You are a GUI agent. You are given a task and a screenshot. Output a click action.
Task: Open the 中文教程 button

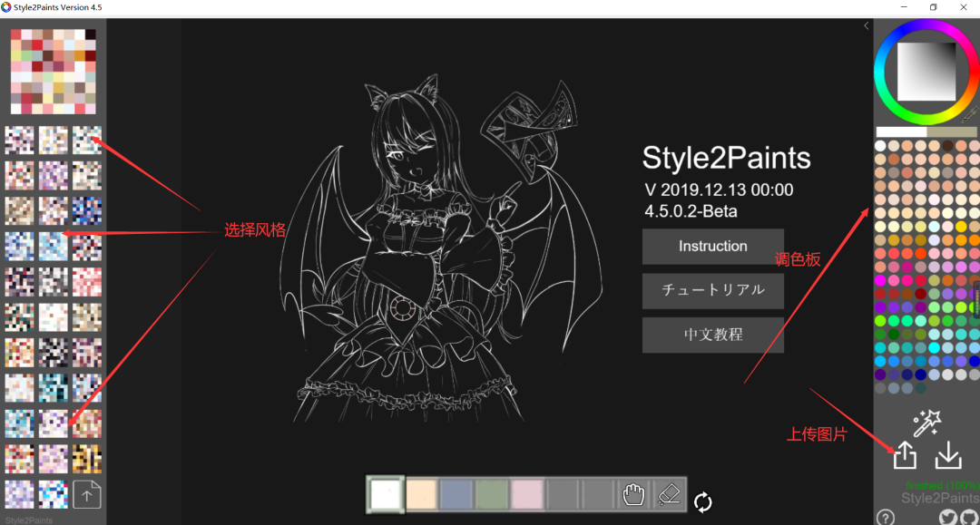point(713,335)
